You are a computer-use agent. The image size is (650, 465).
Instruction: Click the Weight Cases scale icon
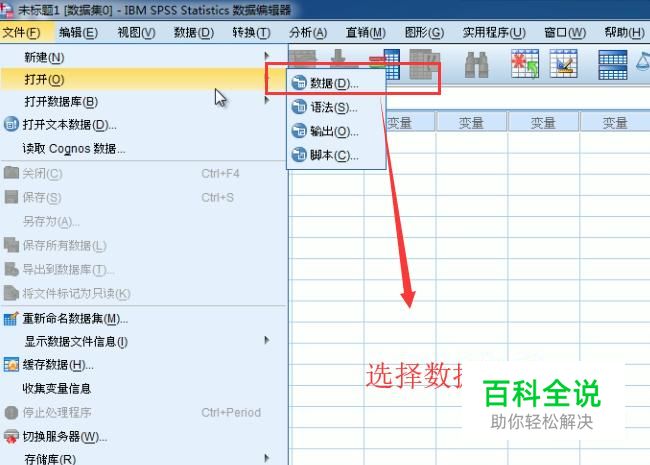[643, 62]
